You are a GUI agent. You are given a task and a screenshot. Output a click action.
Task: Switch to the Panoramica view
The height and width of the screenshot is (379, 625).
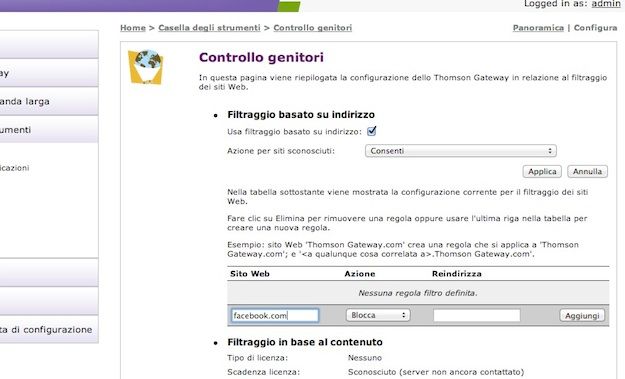click(538, 28)
